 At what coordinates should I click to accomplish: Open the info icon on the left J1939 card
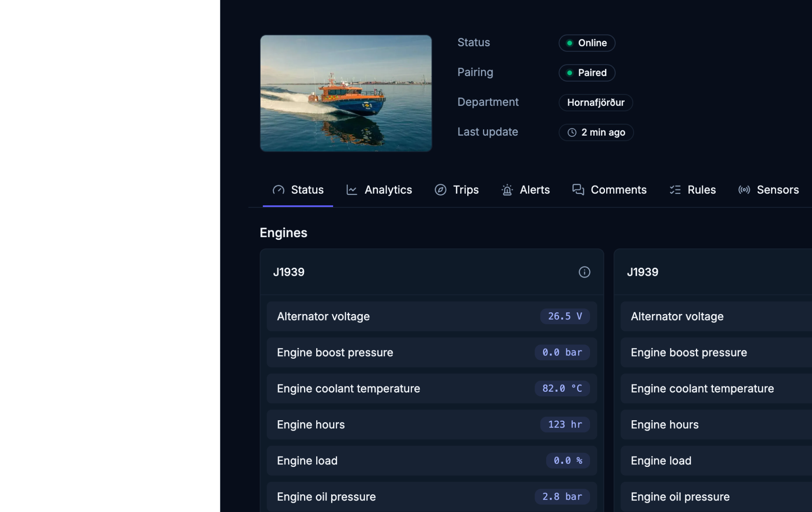[584, 272]
